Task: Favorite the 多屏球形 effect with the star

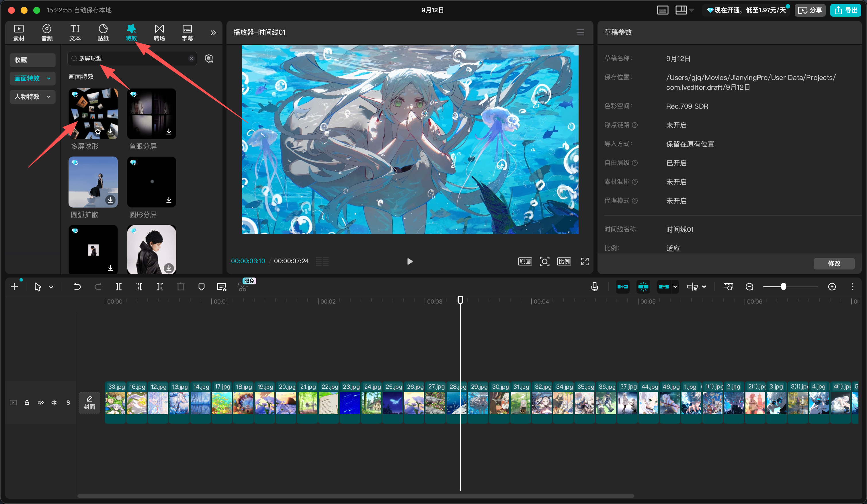Action: pos(98,132)
